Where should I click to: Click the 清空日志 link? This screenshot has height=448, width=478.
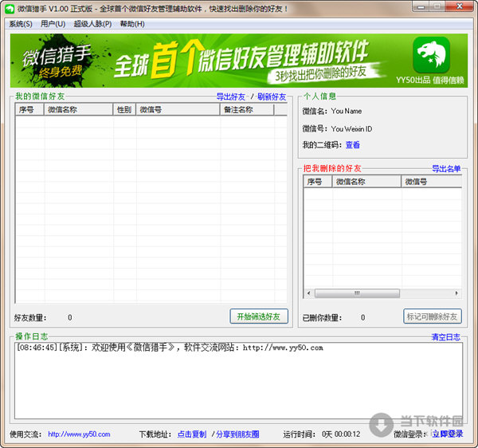pos(446,337)
